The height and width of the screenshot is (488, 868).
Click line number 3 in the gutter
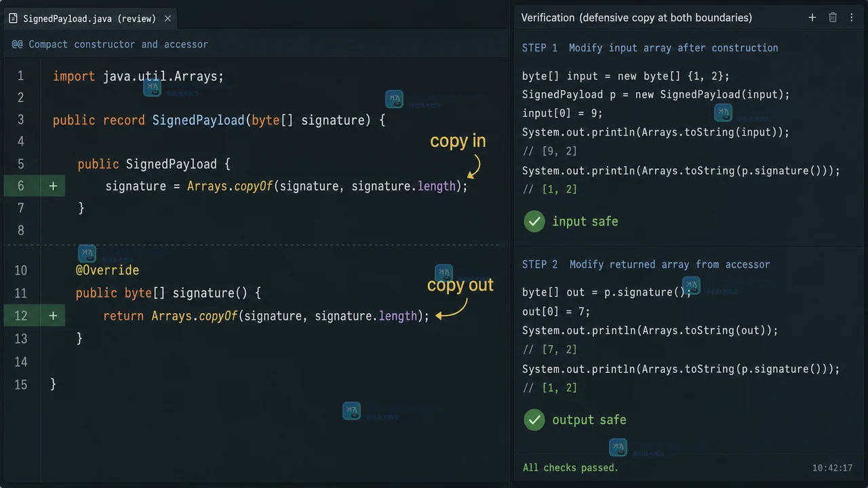point(20,120)
